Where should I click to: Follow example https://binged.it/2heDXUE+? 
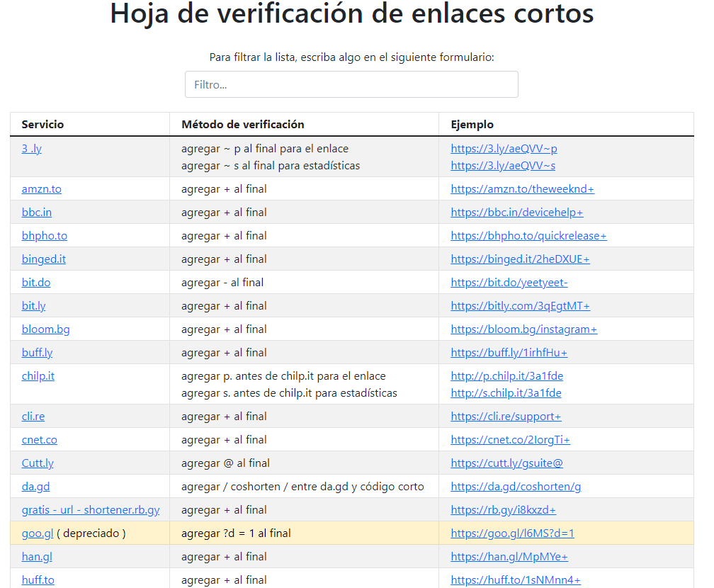pos(520,259)
